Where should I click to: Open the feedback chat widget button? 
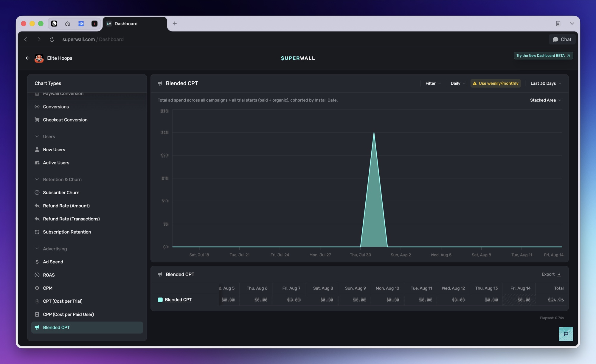point(566,334)
